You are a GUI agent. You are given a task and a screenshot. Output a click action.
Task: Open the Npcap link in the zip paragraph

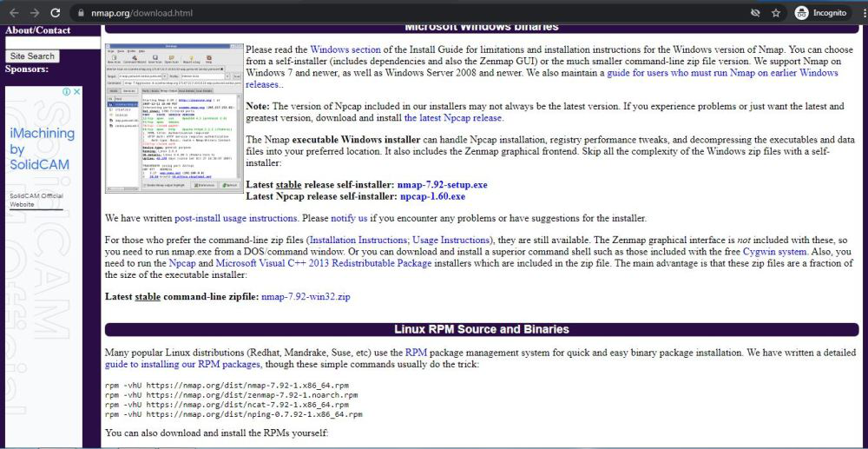click(x=182, y=263)
